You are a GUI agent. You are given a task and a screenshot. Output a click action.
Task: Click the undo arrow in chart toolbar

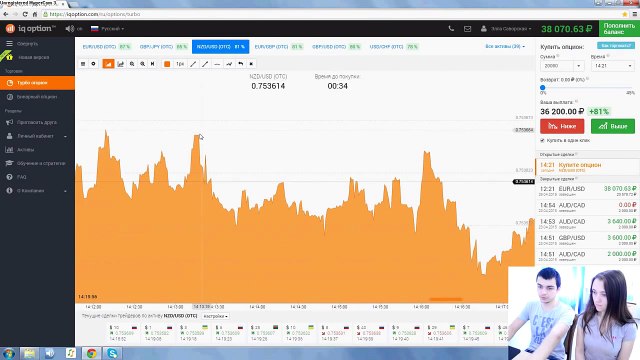240,64
